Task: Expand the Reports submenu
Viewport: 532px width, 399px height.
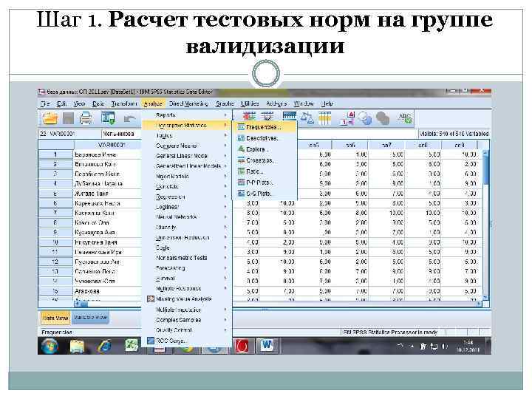Action: tap(187, 115)
